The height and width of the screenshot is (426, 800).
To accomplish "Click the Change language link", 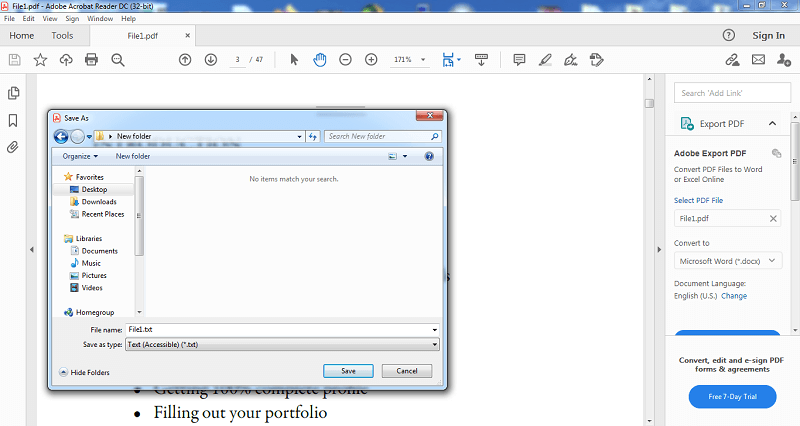I will 734,296.
